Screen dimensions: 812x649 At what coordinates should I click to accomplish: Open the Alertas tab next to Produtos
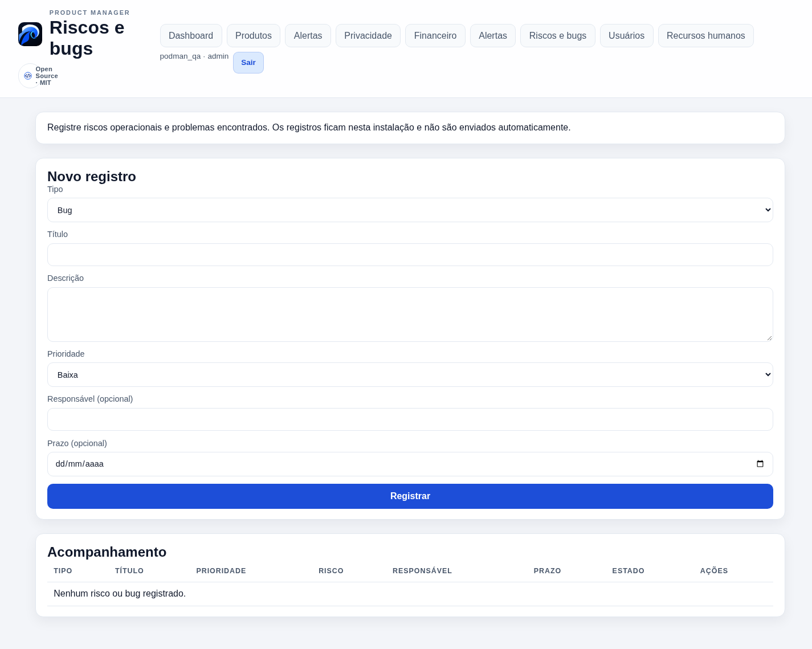coord(308,35)
